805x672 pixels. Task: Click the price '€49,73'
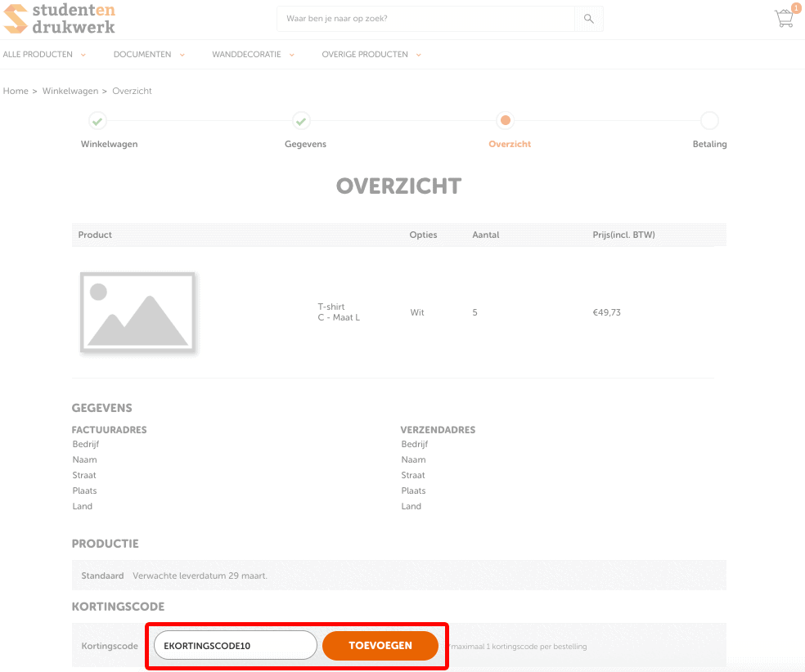click(x=607, y=312)
